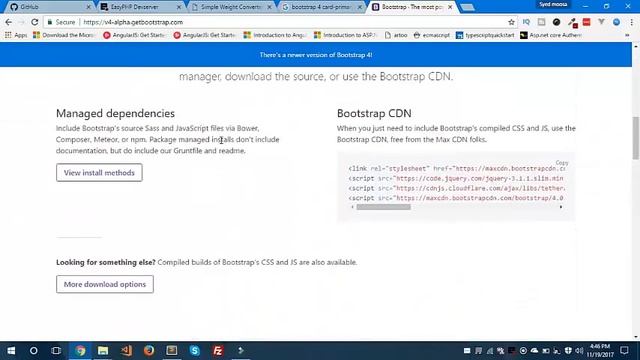The image size is (640, 360).
Task: Click the code block left scroll arrow
Action: pos(353,207)
